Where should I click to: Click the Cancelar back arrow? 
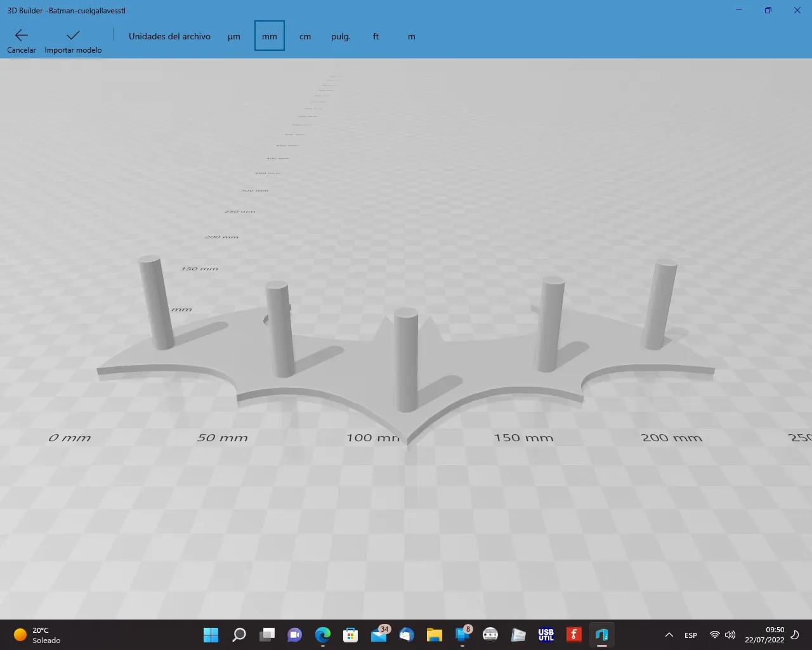point(22,39)
